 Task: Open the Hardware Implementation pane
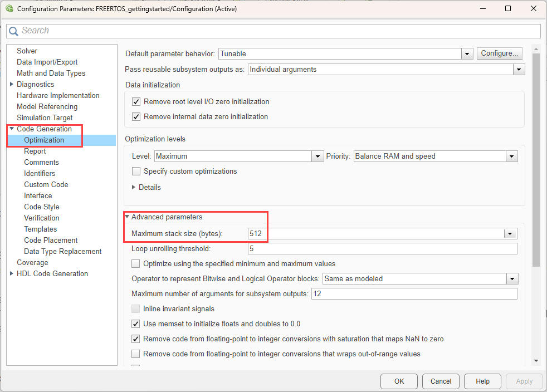[58, 96]
